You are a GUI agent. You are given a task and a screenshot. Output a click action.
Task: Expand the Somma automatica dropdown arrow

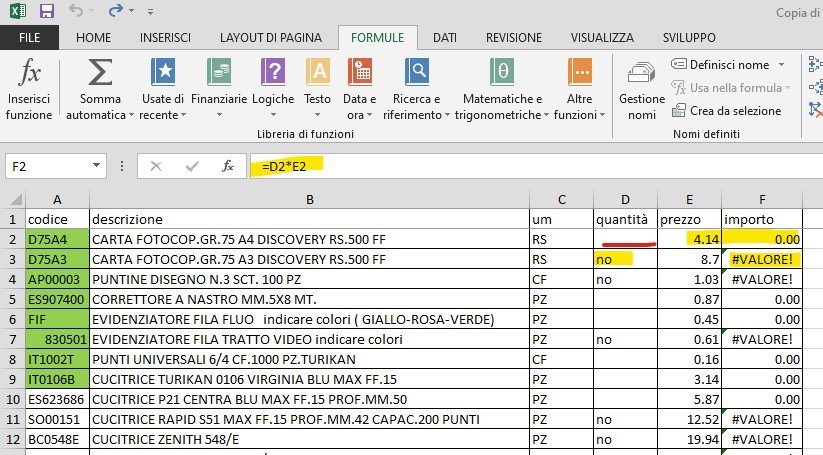pyautogui.click(x=131, y=115)
